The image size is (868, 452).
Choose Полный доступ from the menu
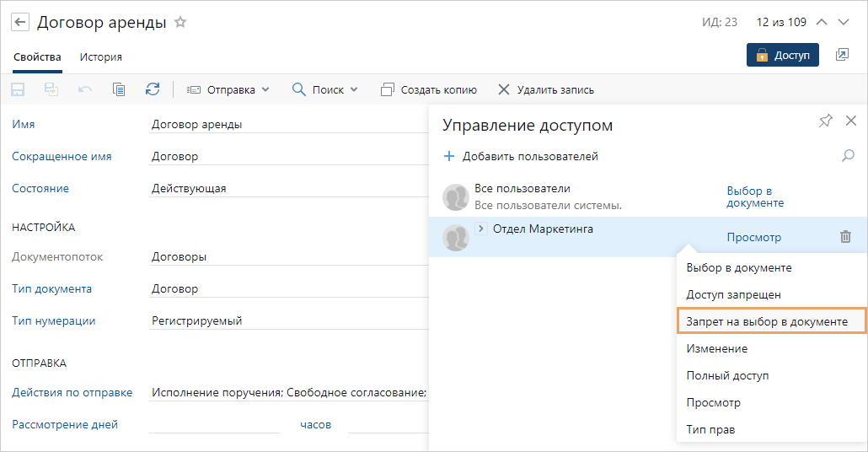point(727,375)
